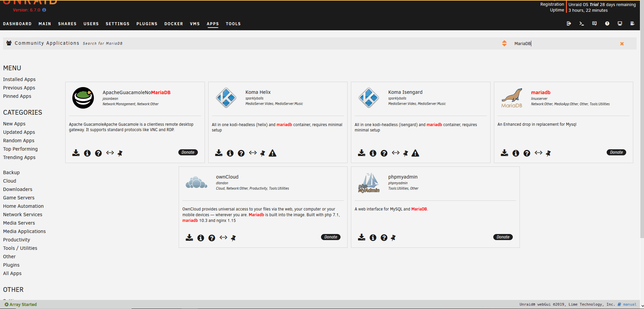Screen dimensions: 644x309
Task: Open the Plugins tab
Action: pyautogui.click(x=147, y=24)
